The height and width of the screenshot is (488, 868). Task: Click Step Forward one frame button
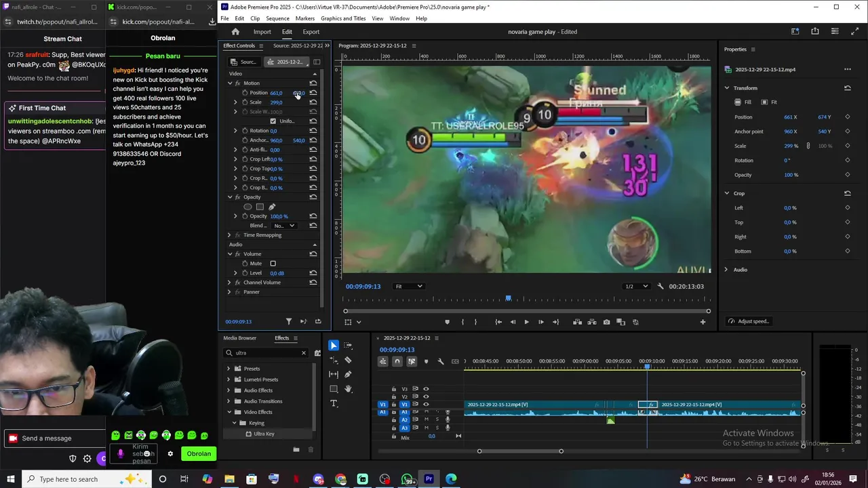pos(540,322)
